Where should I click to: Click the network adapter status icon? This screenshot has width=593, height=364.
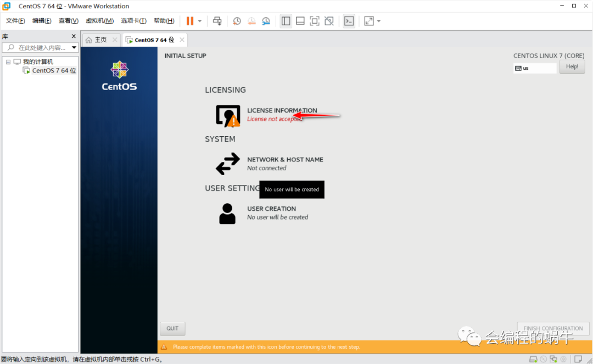point(553,359)
